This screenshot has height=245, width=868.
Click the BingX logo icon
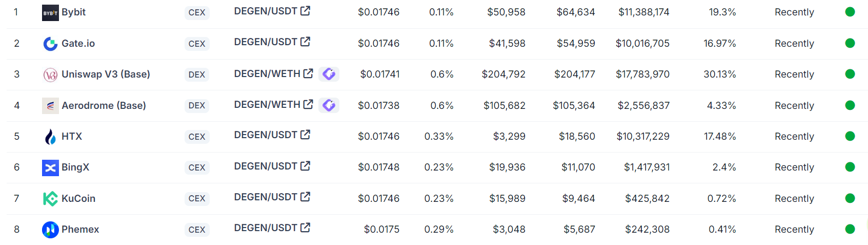click(x=50, y=167)
